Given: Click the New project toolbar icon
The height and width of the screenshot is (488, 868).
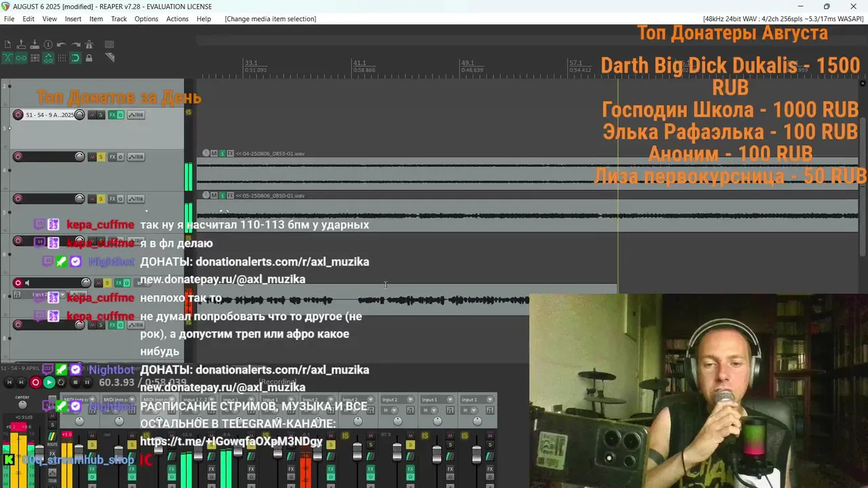Looking at the screenshot, I should 7,44.
